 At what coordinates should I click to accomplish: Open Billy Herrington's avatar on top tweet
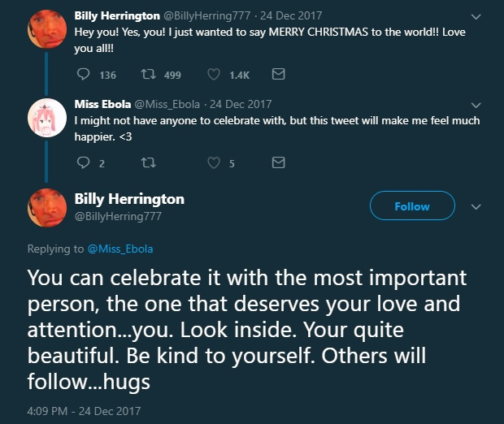tap(47, 29)
